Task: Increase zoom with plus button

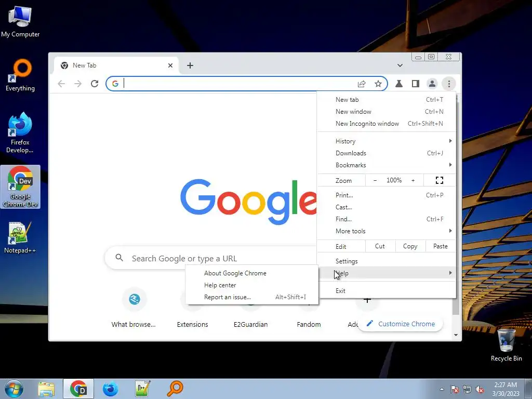Action: point(413,180)
